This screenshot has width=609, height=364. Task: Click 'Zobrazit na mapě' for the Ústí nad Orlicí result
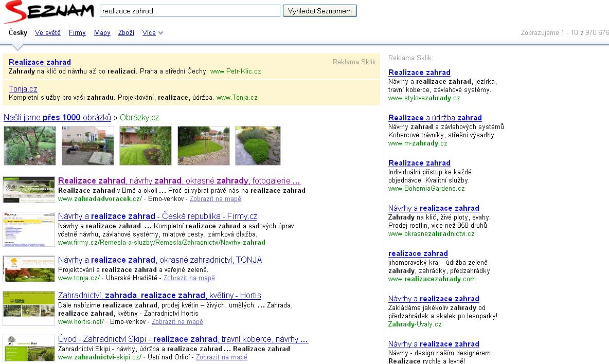(221, 357)
